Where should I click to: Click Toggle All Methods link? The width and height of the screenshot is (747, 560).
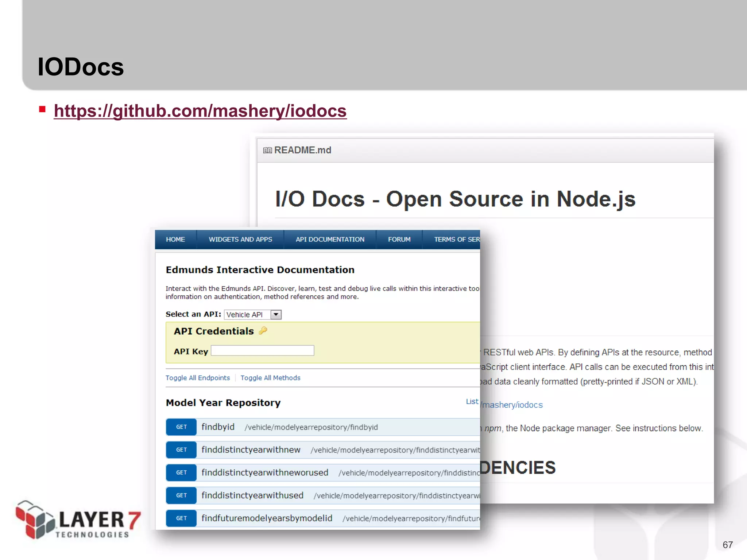click(270, 378)
